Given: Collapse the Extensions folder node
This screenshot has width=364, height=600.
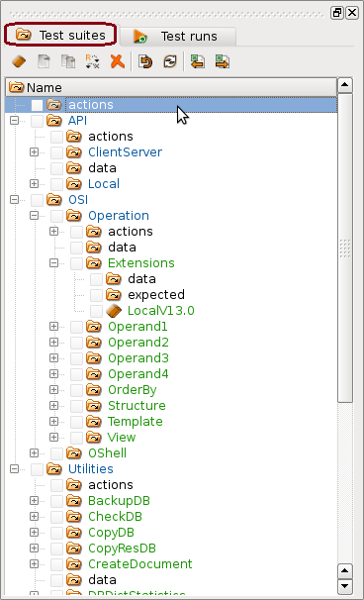Looking at the screenshot, I should click(x=54, y=263).
